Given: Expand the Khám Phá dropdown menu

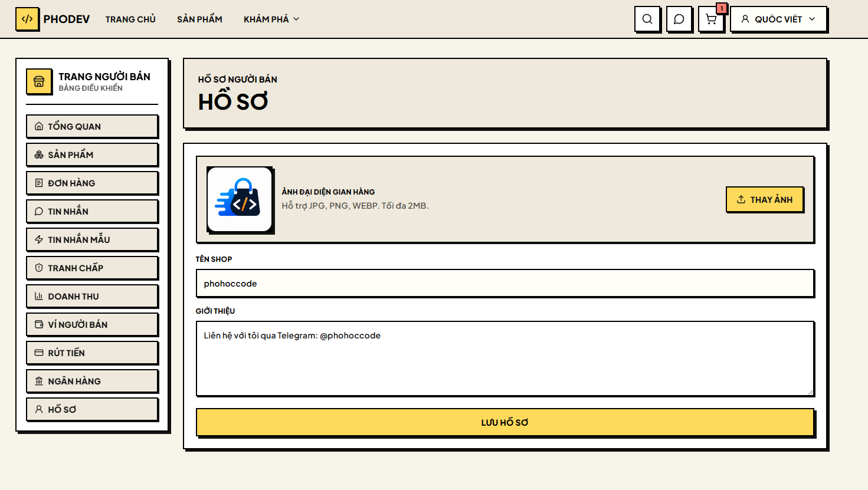Looking at the screenshot, I should [x=271, y=19].
